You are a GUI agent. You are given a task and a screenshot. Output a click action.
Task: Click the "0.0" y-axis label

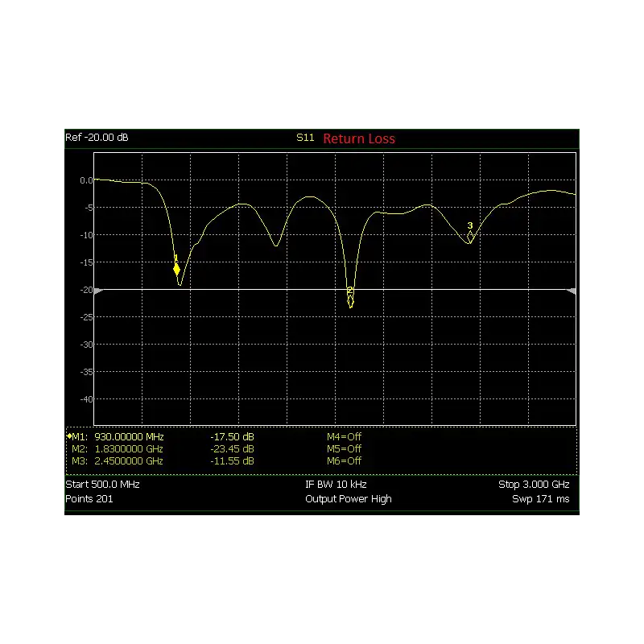click(x=86, y=180)
